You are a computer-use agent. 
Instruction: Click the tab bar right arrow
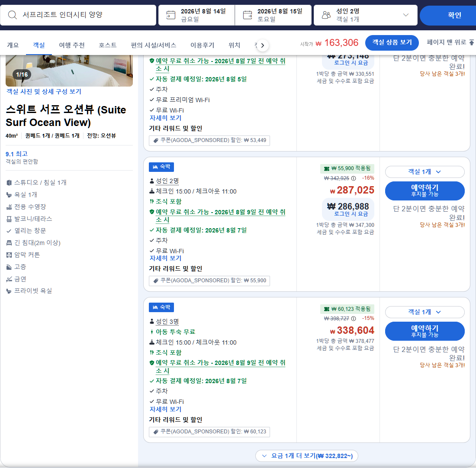pyautogui.click(x=263, y=45)
